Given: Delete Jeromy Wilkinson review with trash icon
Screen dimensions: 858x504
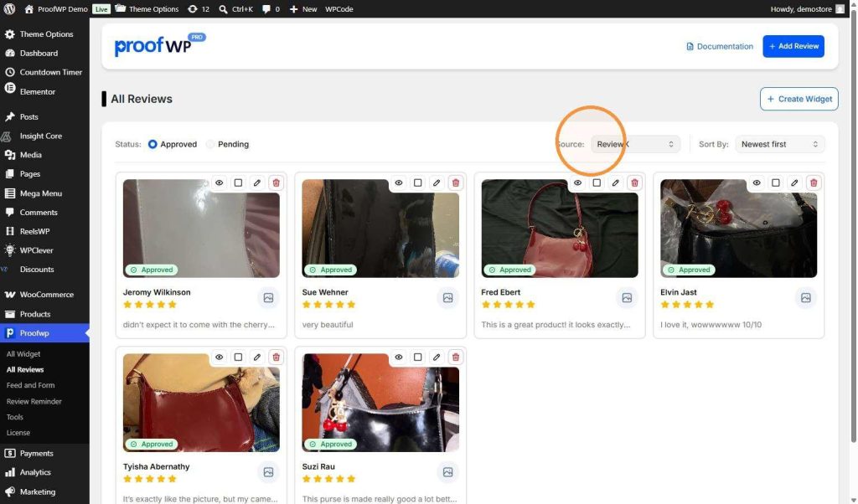Looking at the screenshot, I should click(x=277, y=183).
